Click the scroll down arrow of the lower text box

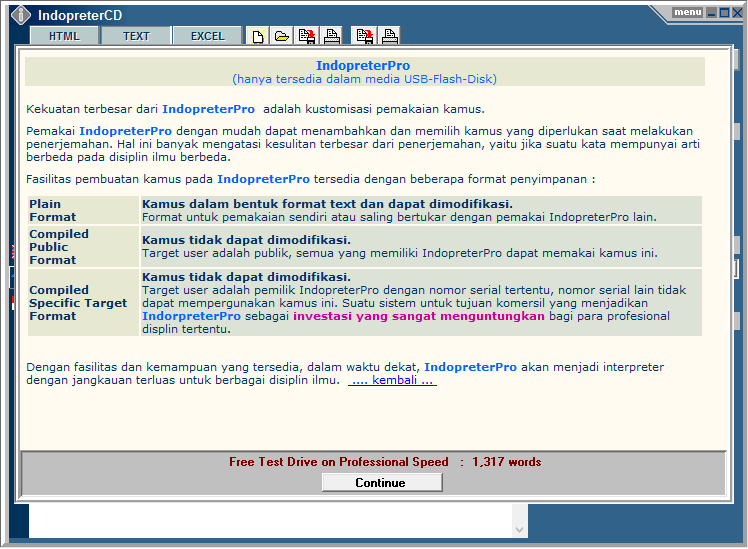pyautogui.click(x=520, y=529)
